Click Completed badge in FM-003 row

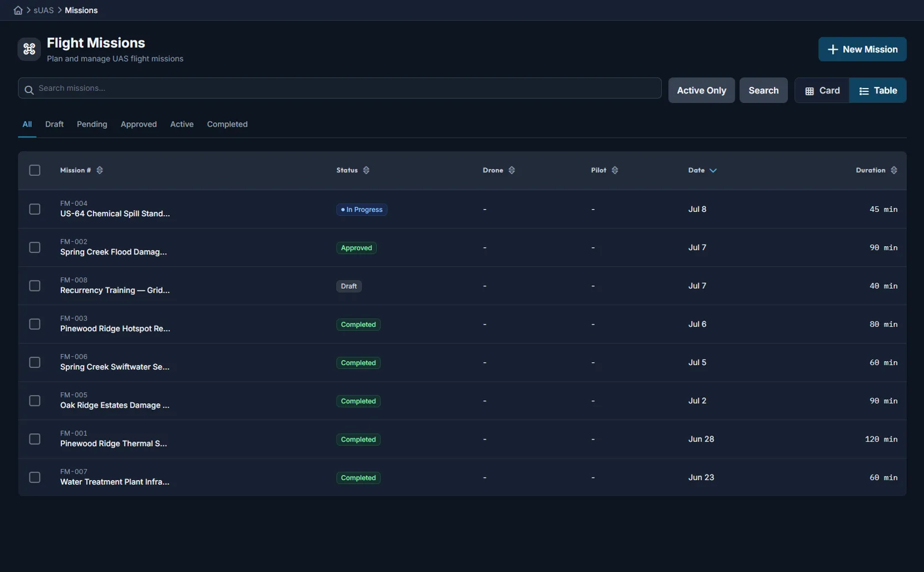(x=358, y=325)
